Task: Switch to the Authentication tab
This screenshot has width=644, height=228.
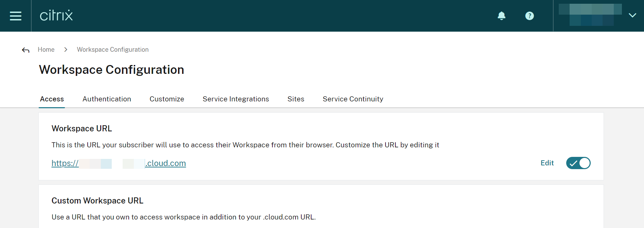Action: 107,99
